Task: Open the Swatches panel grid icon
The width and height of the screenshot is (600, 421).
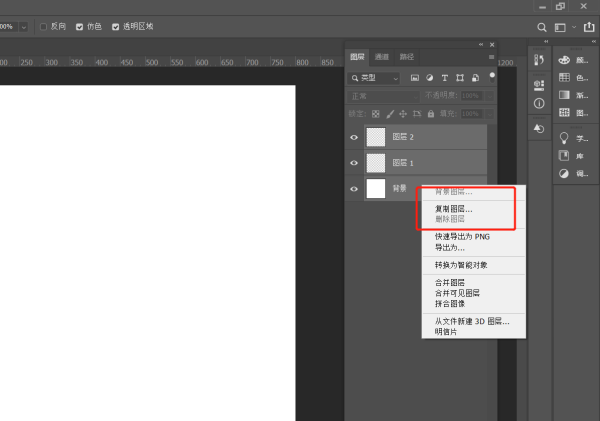Action: click(x=564, y=77)
